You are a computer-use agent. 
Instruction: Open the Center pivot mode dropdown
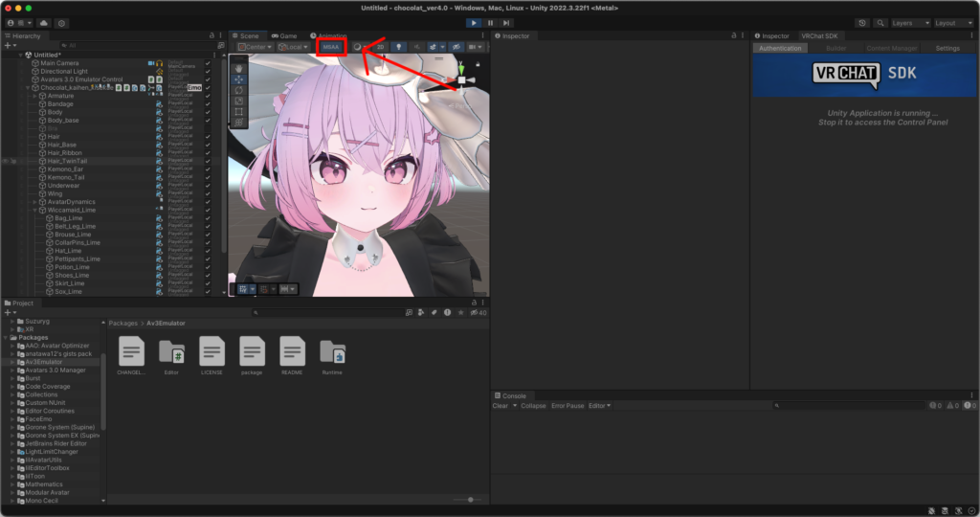[256, 46]
